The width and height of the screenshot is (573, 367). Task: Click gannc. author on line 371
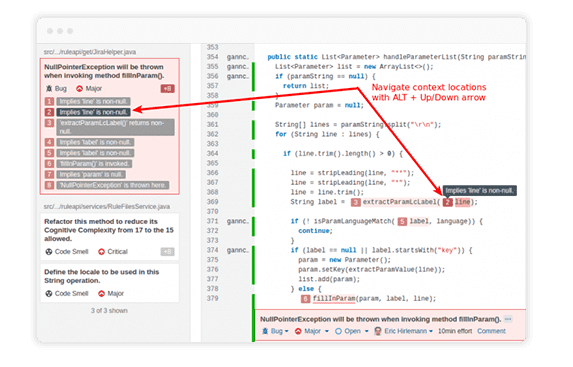pyautogui.click(x=238, y=221)
